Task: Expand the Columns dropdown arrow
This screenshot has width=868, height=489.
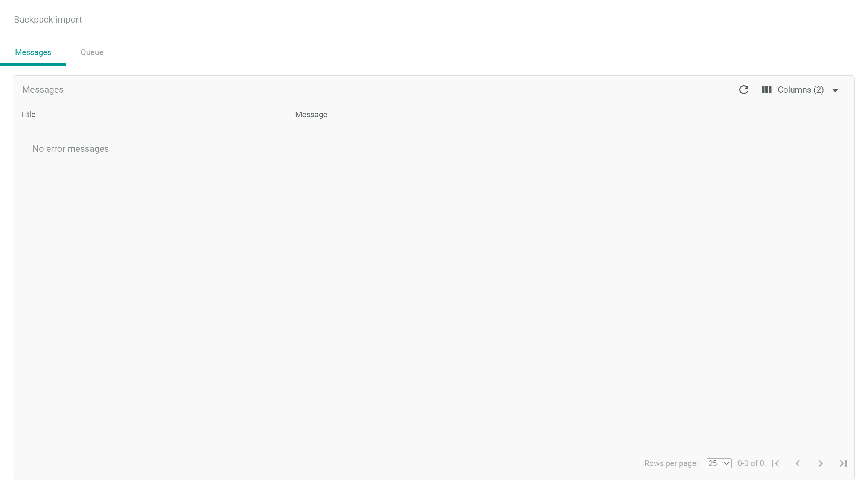Action: tap(835, 90)
